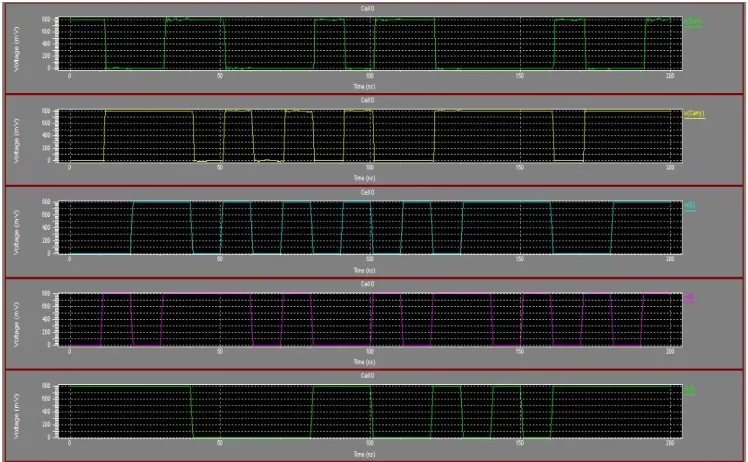The width and height of the screenshot is (748, 462).
Task: Click the Time (ns) label under the bottom plot
Action: [364, 454]
